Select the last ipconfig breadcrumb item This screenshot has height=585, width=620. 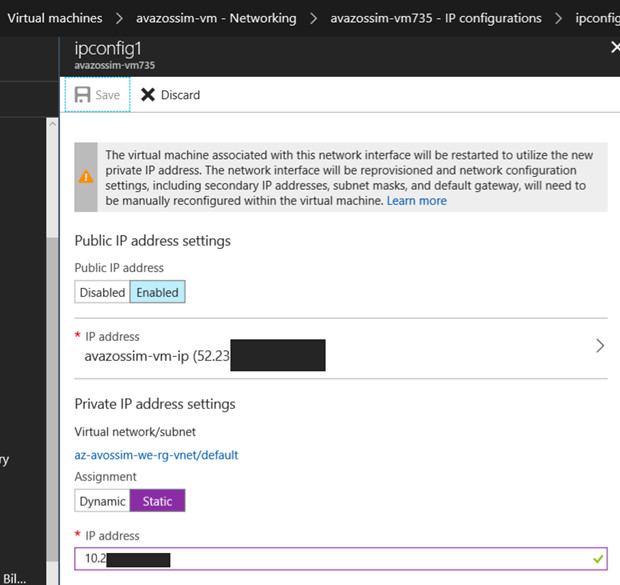597,18
